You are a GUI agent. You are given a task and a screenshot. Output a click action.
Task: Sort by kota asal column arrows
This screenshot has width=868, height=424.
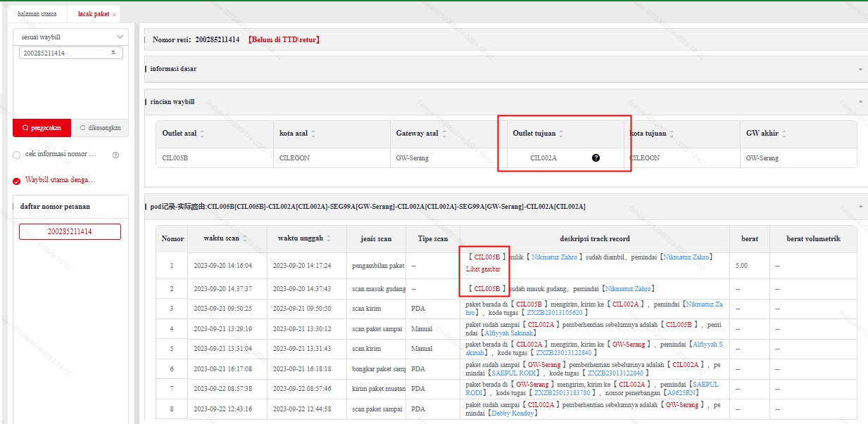pyautogui.click(x=313, y=134)
